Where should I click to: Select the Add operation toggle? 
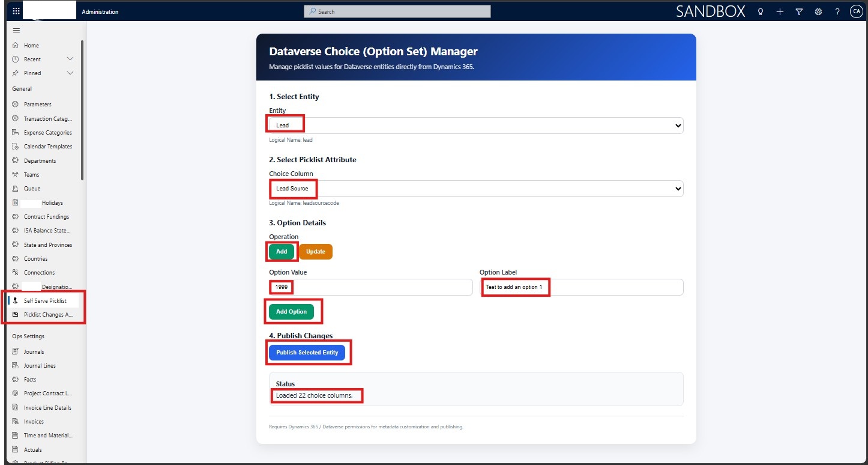click(282, 252)
